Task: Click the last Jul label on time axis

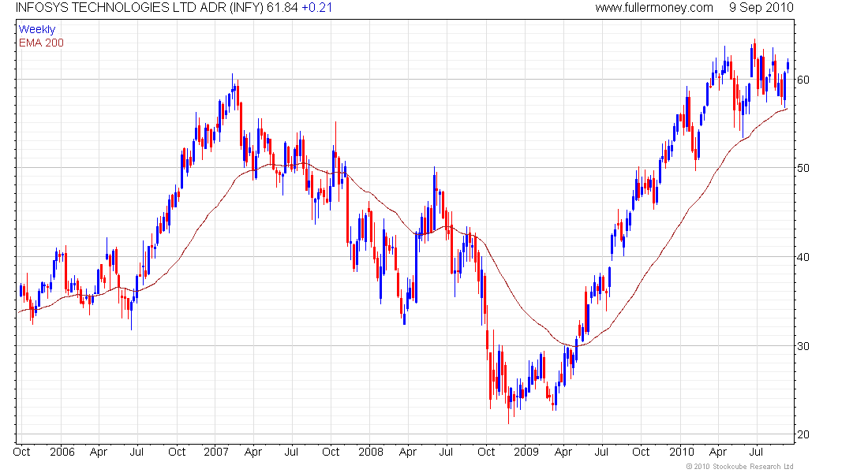Action: click(x=756, y=452)
